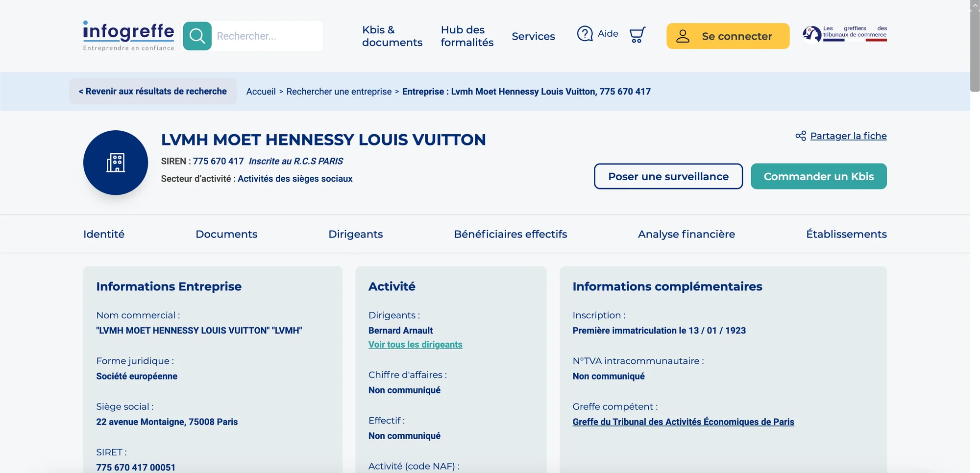Screen dimensions: 980x473
Task: Click the Aide question mark icon
Action: click(585, 34)
